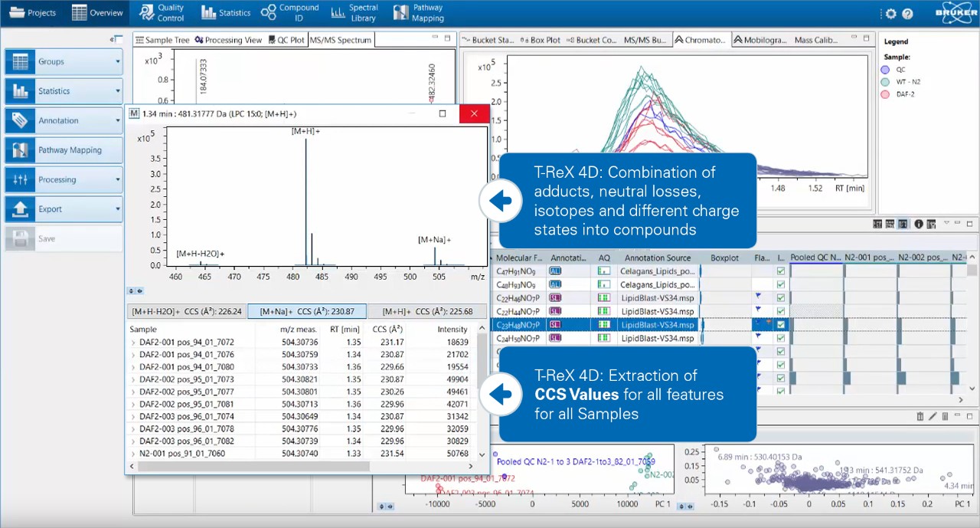Open settings via the gear icon
Viewport: 980px width, 528px height.
tap(890, 14)
